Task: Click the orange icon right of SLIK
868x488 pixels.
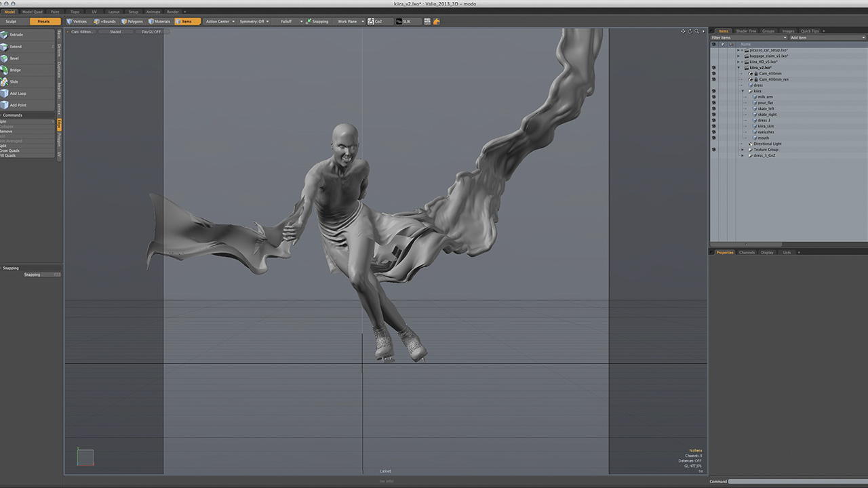Action: [x=437, y=21]
